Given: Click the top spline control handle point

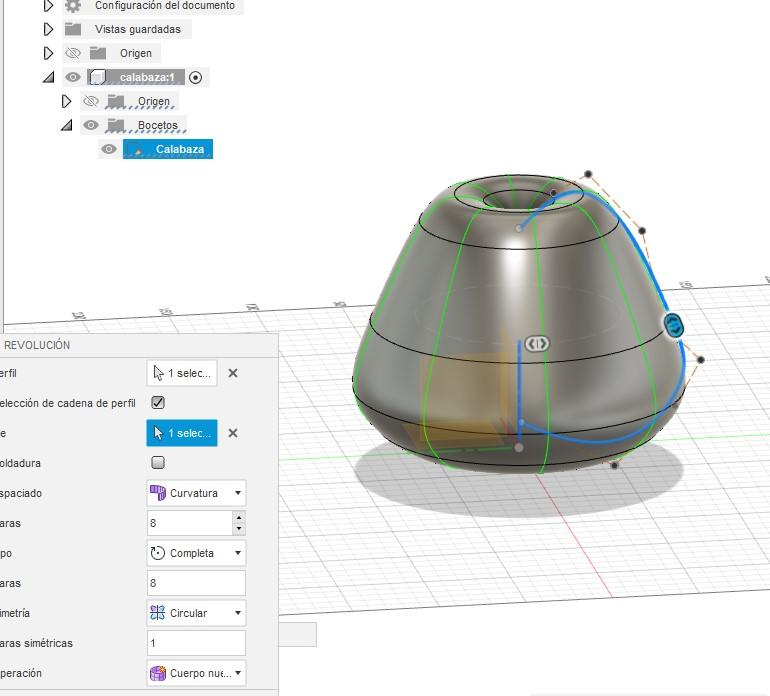Looking at the screenshot, I should (x=588, y=174).
